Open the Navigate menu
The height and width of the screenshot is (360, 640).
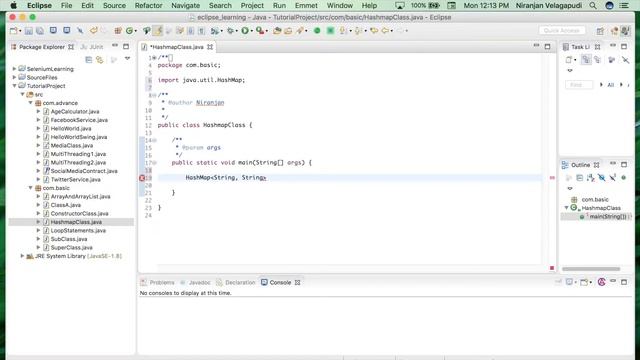click(185, 5)
